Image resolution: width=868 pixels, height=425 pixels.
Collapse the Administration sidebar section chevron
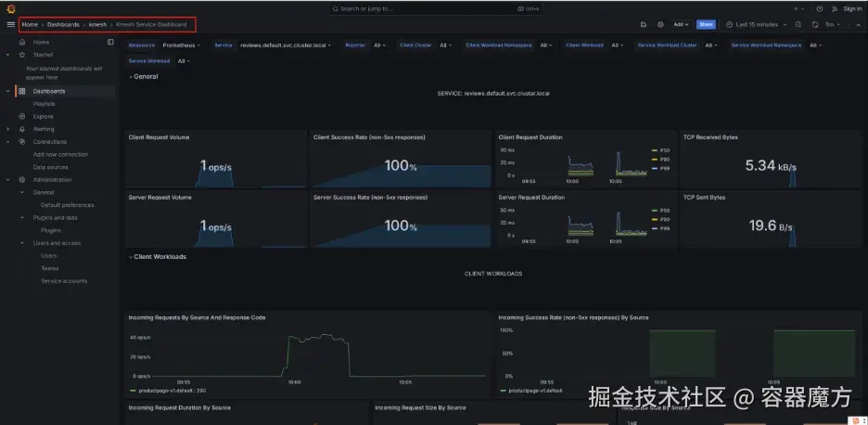(x=7, y=179)
